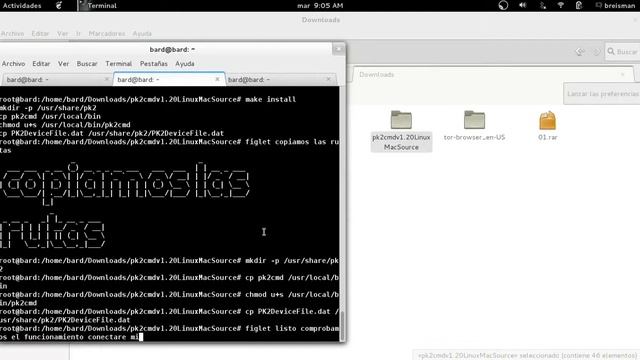
Task: Open Editar menu in the terminal
Action: 41,64
